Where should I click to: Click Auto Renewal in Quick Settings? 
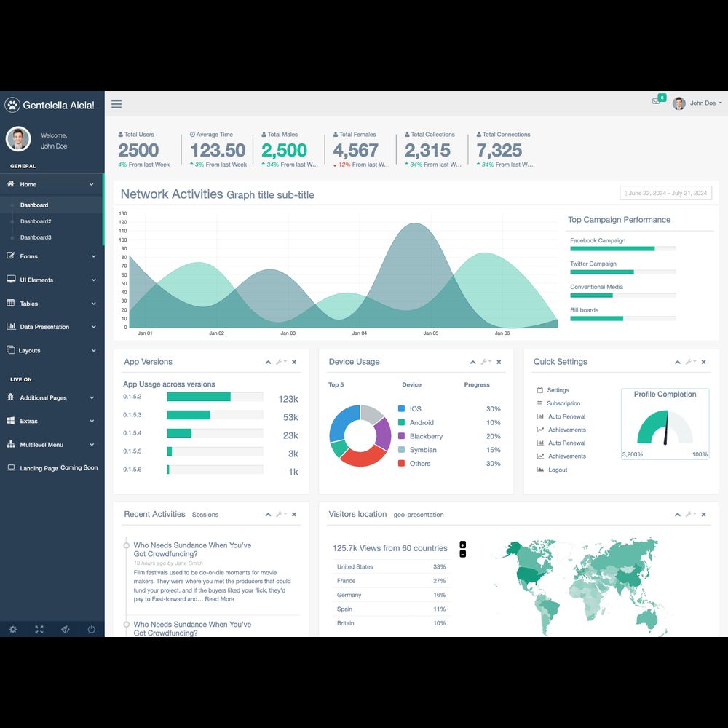tap(566, 416)
